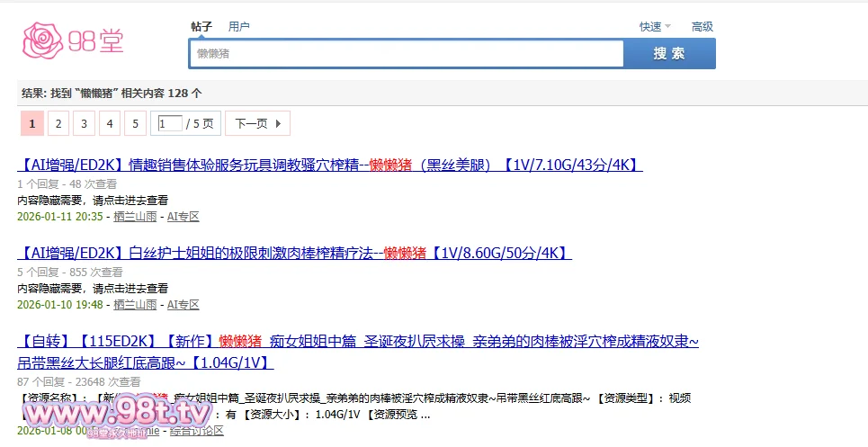Expand the 快速 dropdown arrow
This screenshot has width=868, height=447.
point(667,27)
